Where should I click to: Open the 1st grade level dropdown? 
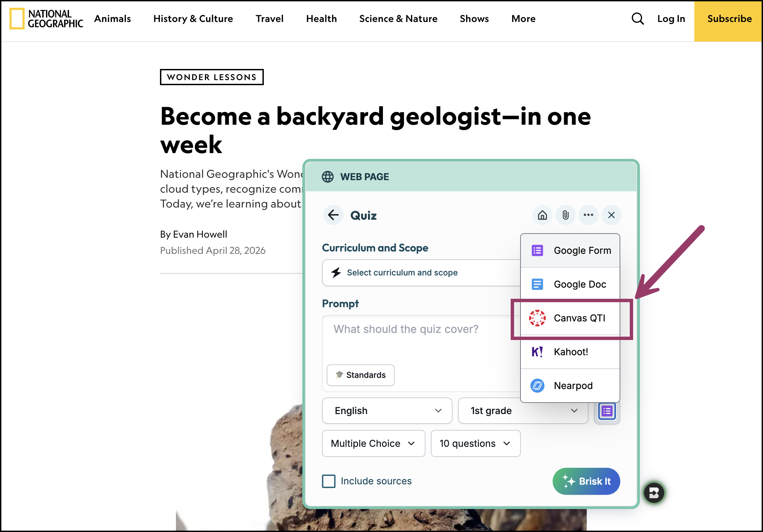523,411
